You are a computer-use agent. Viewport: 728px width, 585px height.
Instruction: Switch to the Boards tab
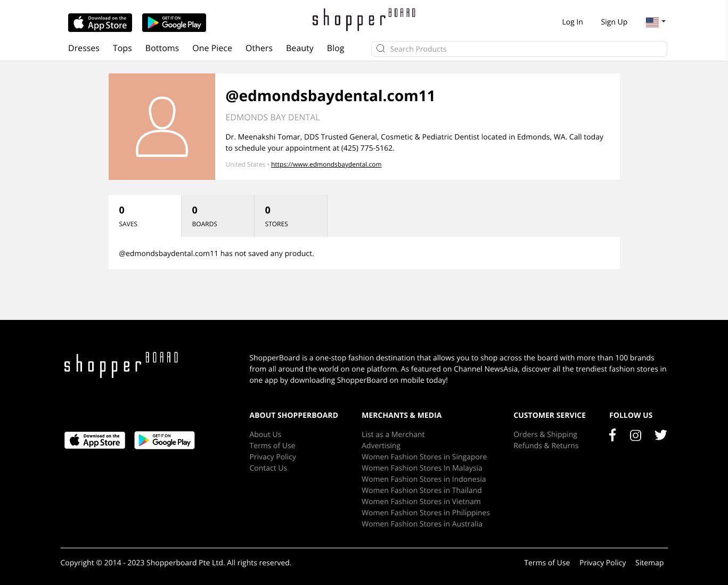pos(217,216)
